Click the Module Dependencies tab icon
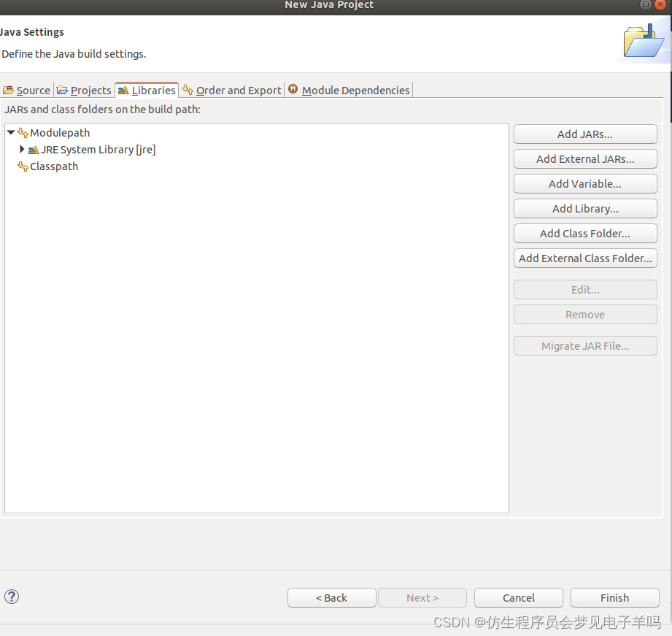 (x=293, y=89)
